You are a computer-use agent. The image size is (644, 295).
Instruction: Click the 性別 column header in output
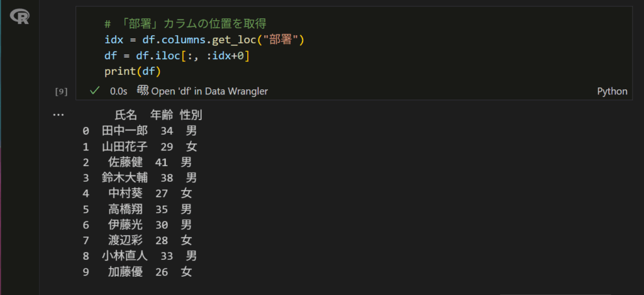click(191, 115)
